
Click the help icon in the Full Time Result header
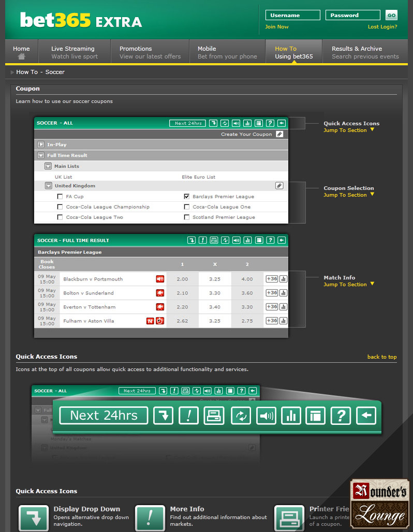point(270,240)
